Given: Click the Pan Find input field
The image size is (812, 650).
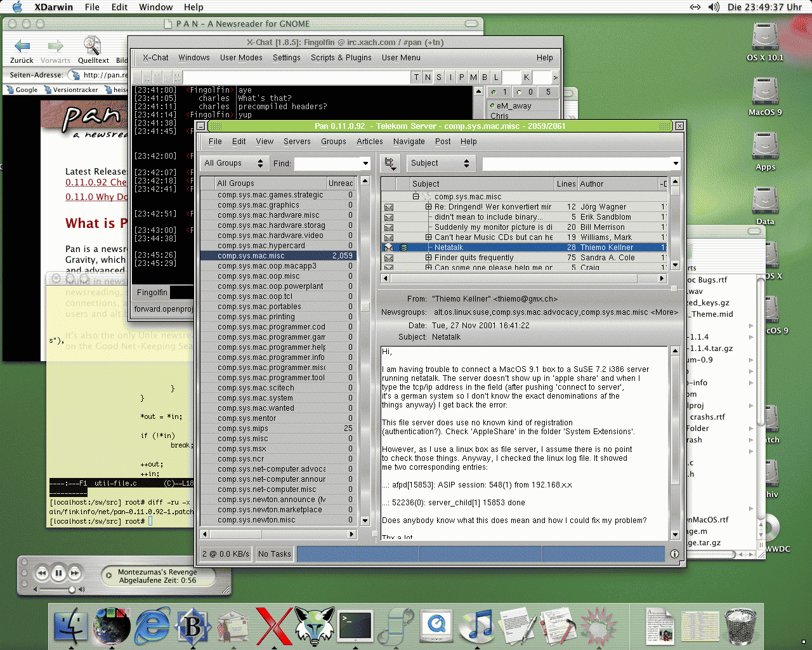Looking at the screenshot, I should tap(327, 164).
